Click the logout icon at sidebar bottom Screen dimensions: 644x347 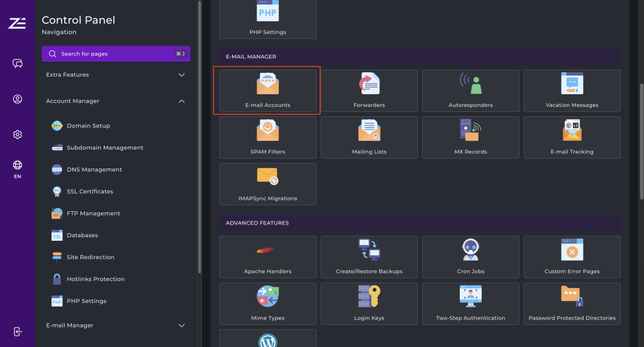click(18, 332)
